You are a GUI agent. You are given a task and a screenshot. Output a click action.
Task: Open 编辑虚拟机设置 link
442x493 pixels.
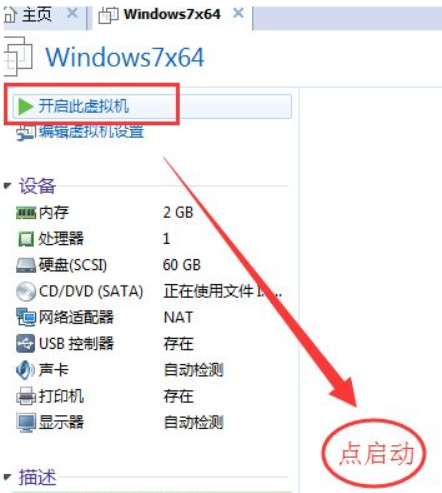[x=91, y=132]
